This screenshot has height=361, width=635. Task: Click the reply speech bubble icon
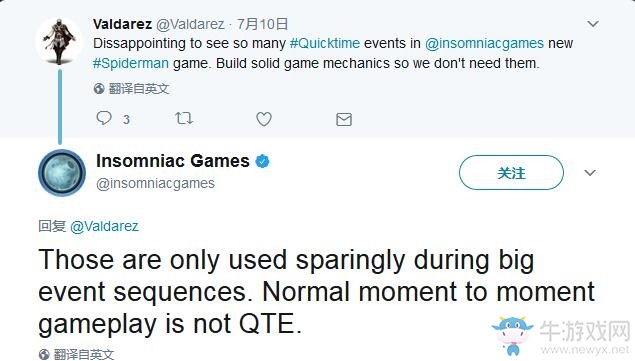104,118
